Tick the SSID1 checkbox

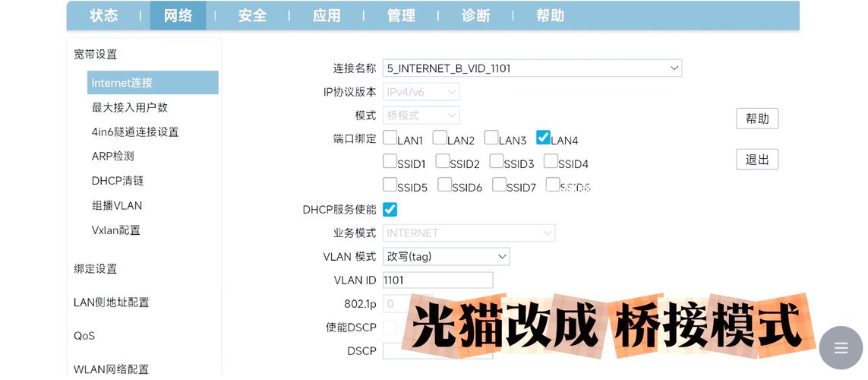pyautogui.click(x=390, y=160)
